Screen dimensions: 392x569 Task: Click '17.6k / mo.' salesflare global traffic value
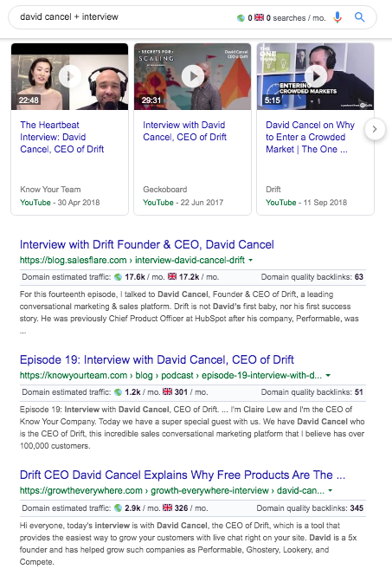click(x=145, y=277)
